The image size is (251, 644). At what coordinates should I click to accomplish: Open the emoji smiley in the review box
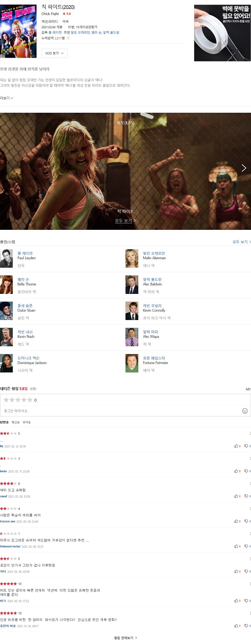click(245, 411)
